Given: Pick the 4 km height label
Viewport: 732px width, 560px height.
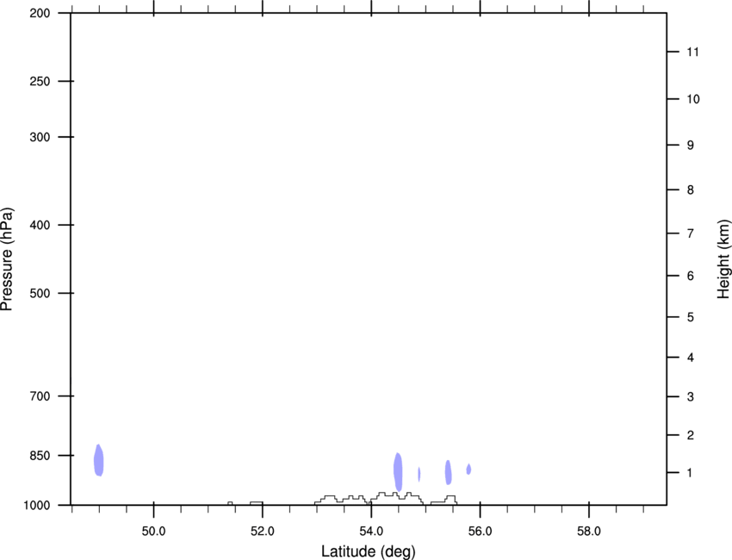Looking at the screenshot, I should [x=691, y=358].
